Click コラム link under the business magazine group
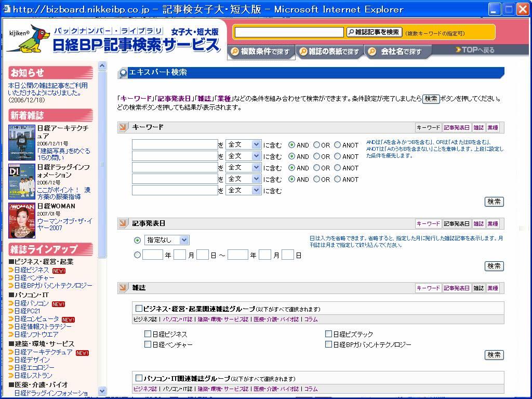Screen dimensions: 532x399 [311, 320]
